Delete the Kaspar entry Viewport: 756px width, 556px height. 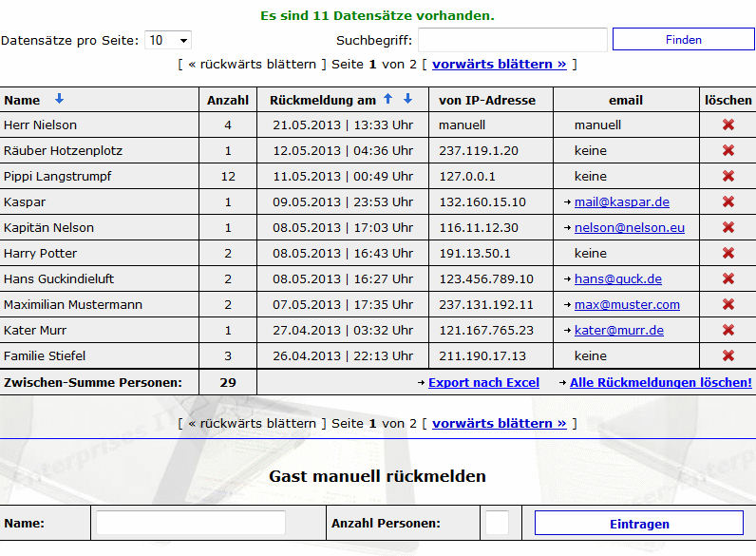coord(728,201)
